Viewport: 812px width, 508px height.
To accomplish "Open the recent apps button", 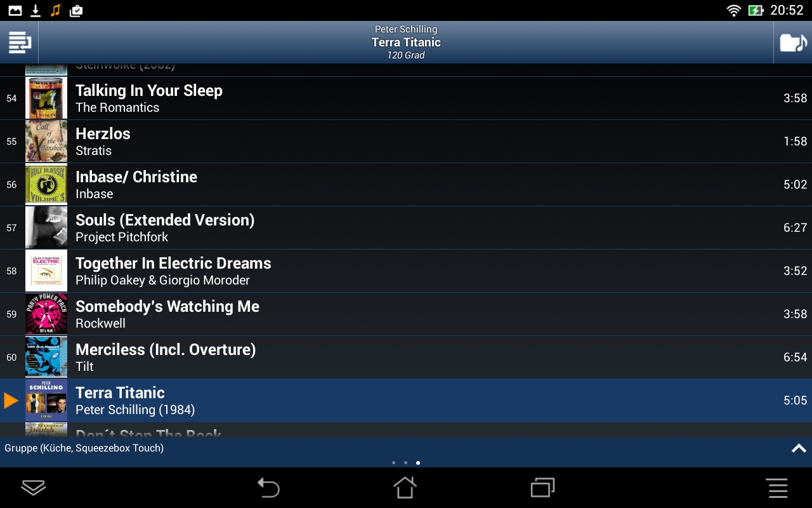I will 542,488.
